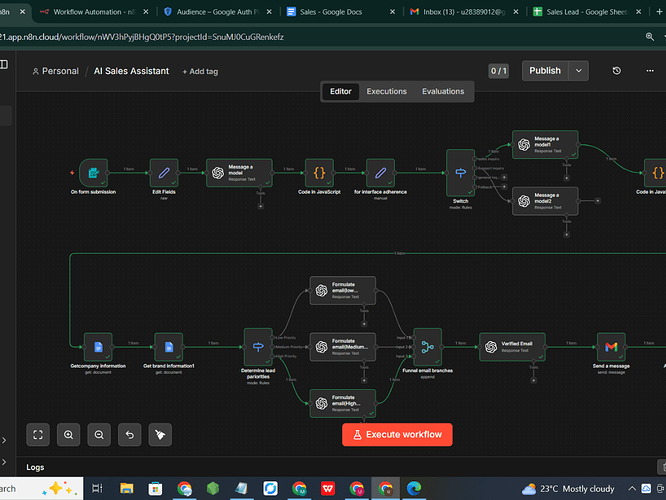The image size is (666, 500).
Task: Click Add tag next to workflow name
Action: point(200,72)
